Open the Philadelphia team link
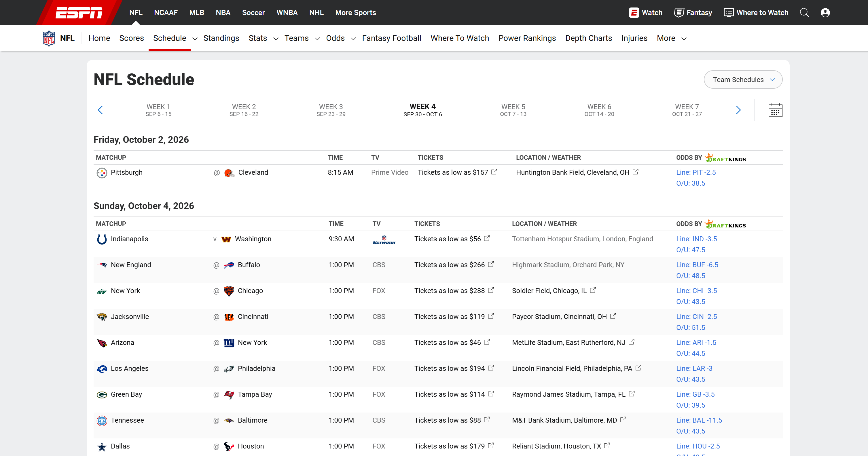This screenshot has height=456, width=868. tap(256, 369)
